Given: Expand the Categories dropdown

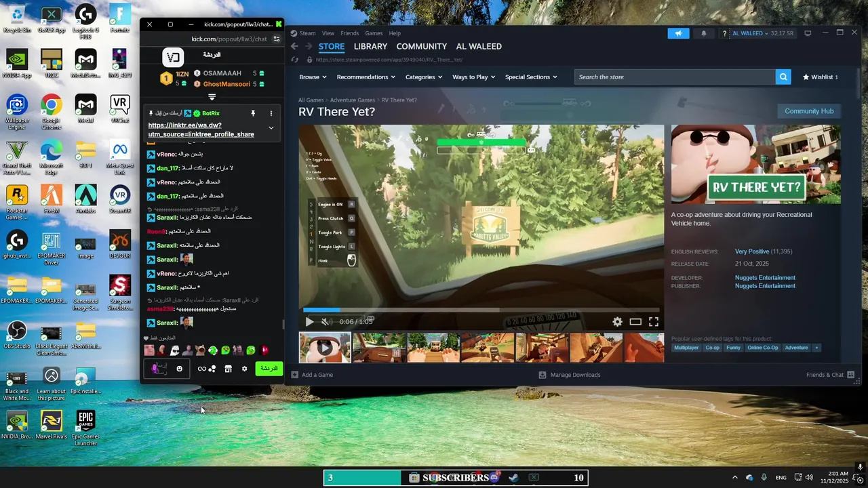Looking at the screenshot, I should coord(424,77).
